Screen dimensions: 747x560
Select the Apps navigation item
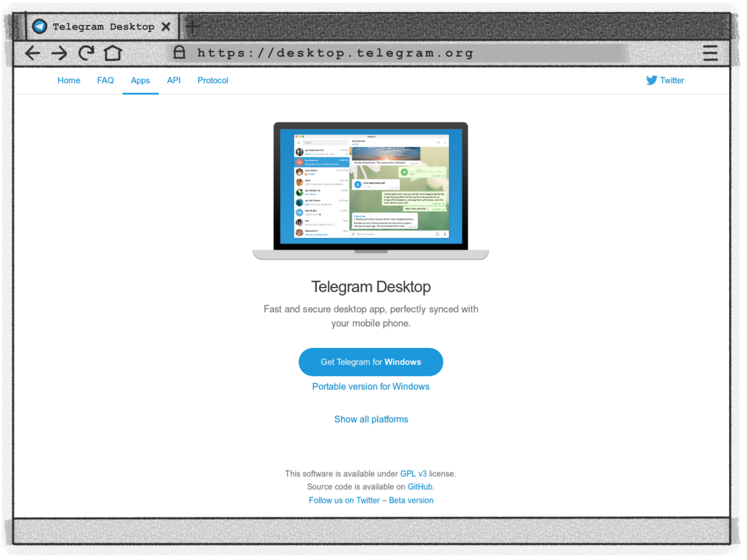click(140, 81)
